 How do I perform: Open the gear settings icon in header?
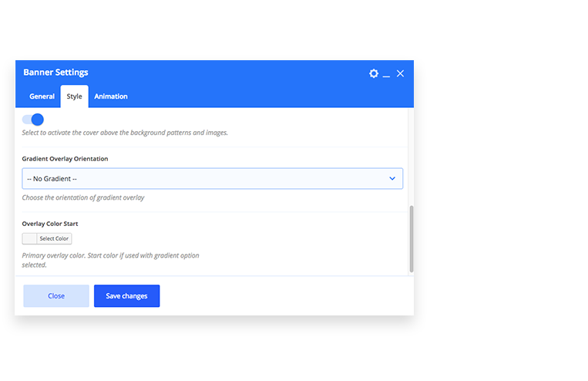(x=374, y=73)
